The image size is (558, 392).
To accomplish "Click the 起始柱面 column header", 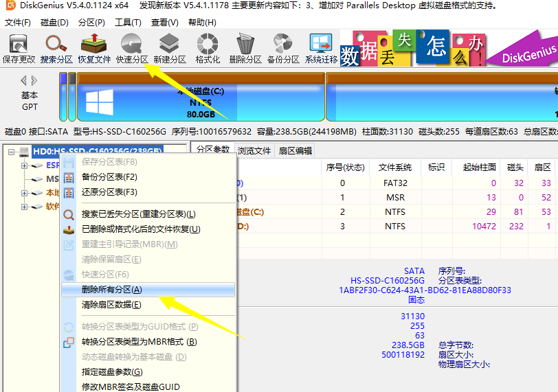I will point(479,168).
